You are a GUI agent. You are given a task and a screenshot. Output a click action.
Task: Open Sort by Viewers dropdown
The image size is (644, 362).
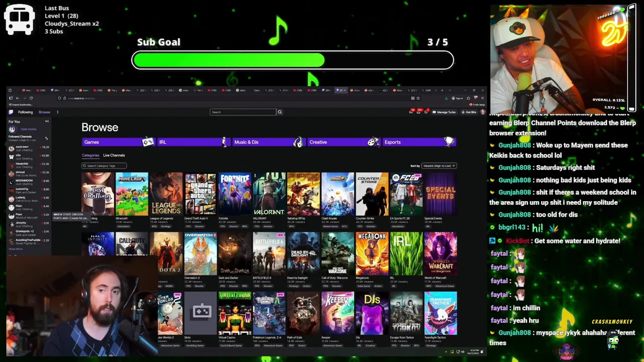(439, 165)
